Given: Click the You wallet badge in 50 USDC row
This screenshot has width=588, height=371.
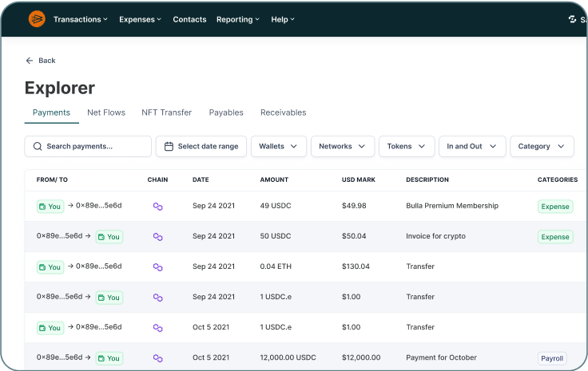Looking at the screenshot, I should pos(109,237).
